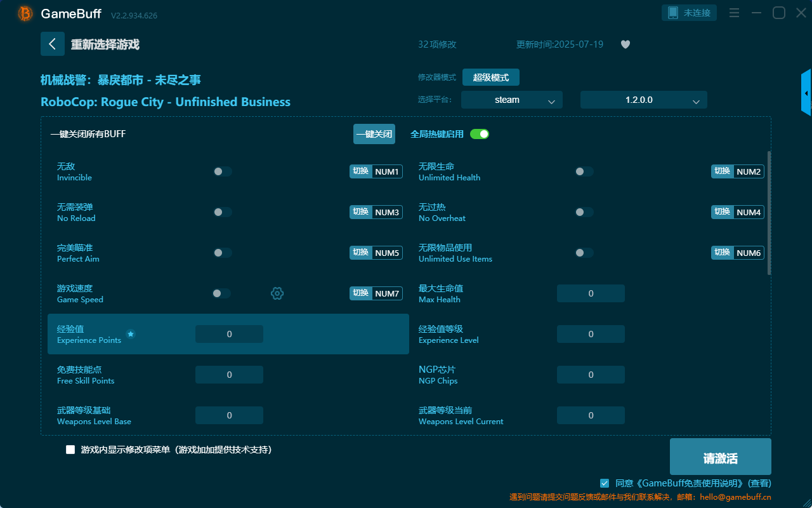The width and height of the screenshot is (812, 508).
Task: Disable the 全局热键启用 global hotkey toggle
Action: click(479, 134)
